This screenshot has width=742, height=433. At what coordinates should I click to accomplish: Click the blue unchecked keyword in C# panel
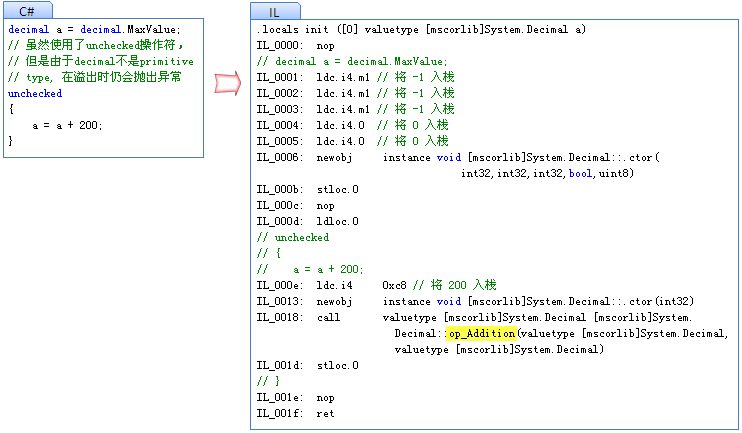(35, 93)
